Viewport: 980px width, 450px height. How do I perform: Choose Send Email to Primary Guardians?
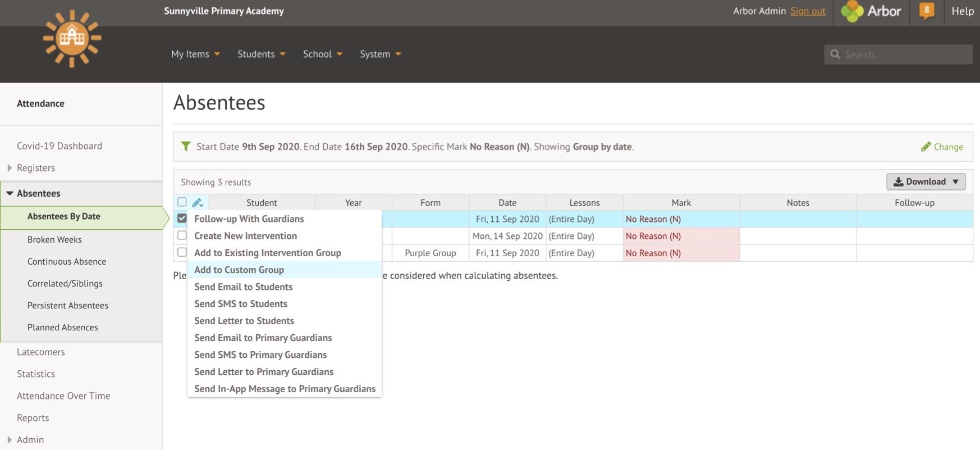(x=284, y=338)
